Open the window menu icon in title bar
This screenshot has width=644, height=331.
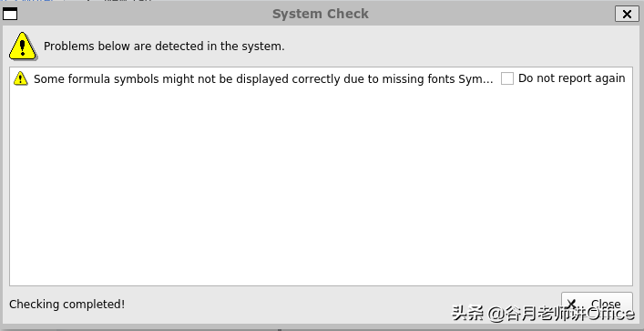10,14
